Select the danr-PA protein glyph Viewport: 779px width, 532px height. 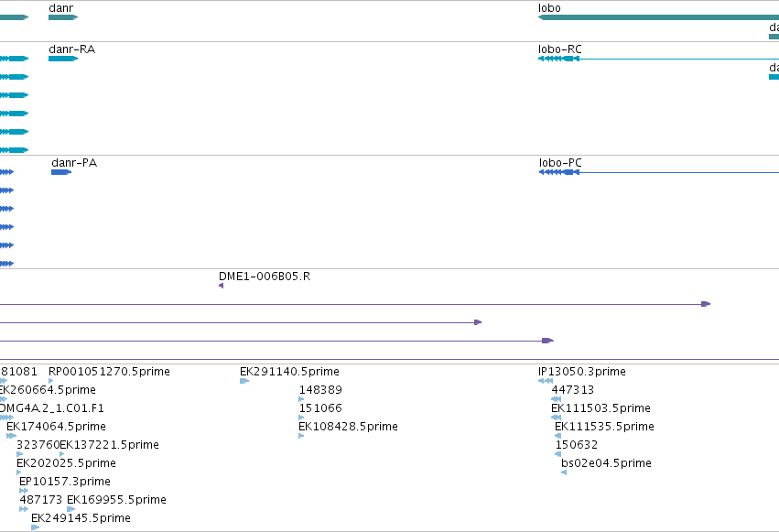(61, 172)
